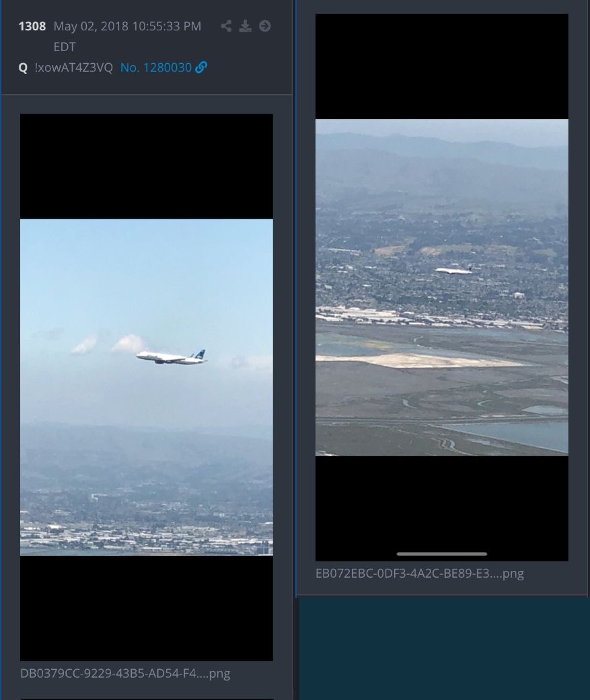Open the JetBlue plane in blue sky image

pos(147,387)
